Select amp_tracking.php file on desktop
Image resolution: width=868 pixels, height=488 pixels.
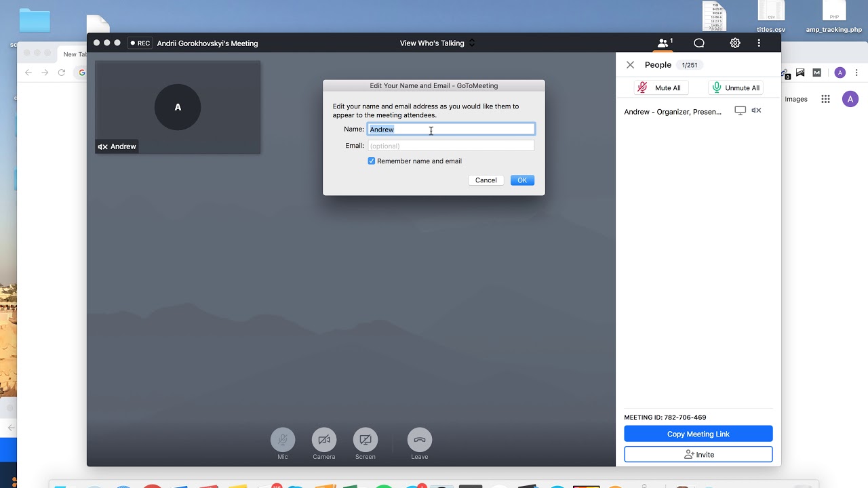pyautogui.click(x=833, y=17)
